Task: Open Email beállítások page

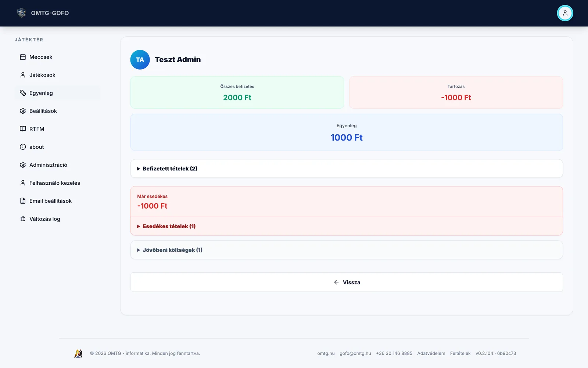Action: (58, 201)
